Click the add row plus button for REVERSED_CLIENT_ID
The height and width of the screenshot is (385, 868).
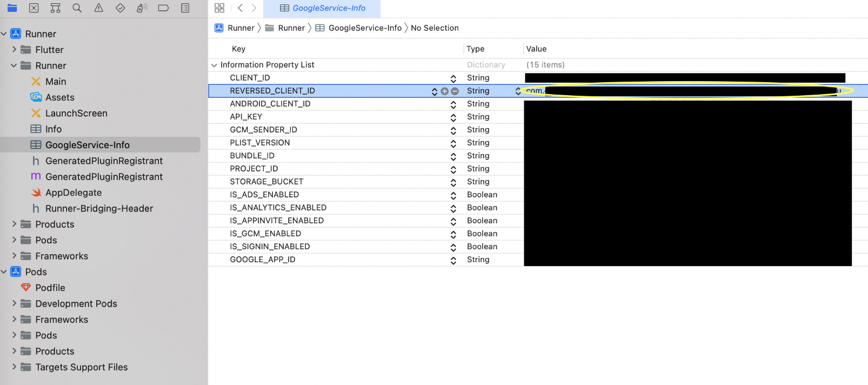(445, 91)
